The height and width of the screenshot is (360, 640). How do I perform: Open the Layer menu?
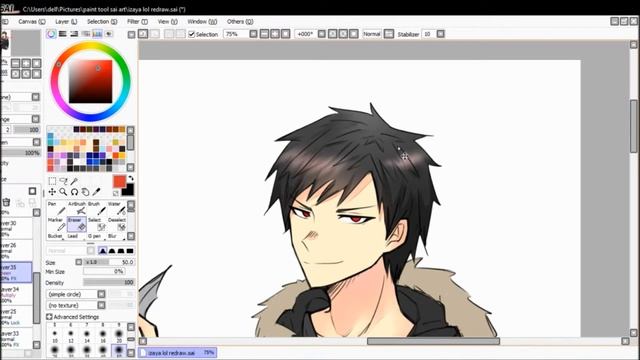(66, 22)
